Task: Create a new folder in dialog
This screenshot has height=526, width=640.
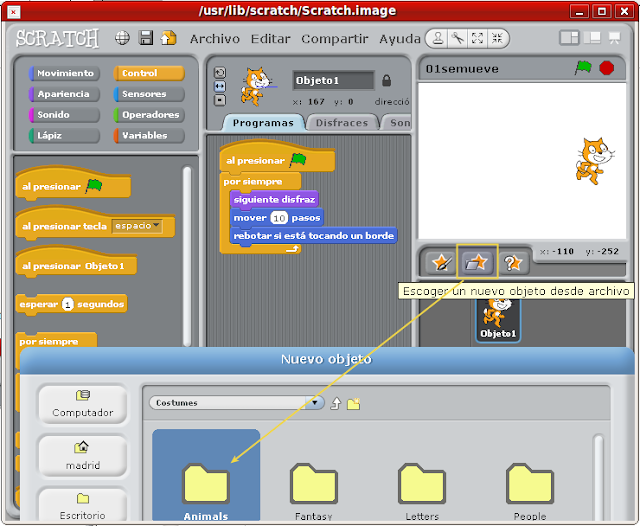Action: [353, 404]
